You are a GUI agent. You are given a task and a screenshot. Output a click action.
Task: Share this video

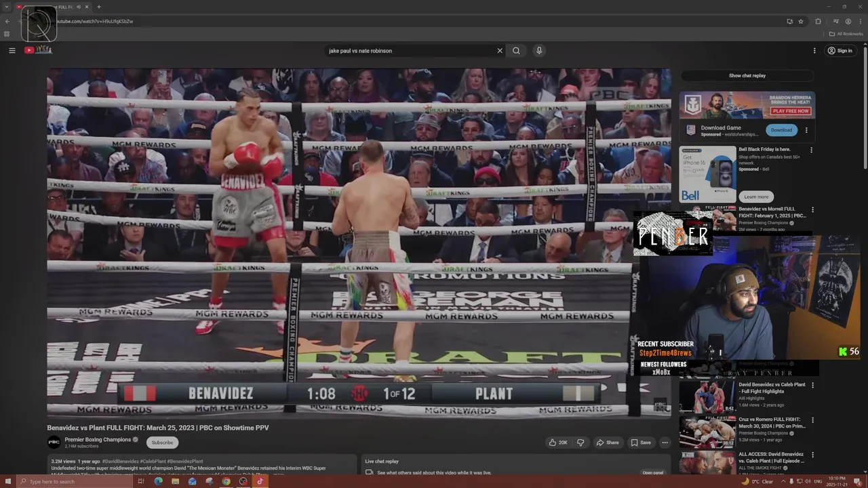(608, 443)
